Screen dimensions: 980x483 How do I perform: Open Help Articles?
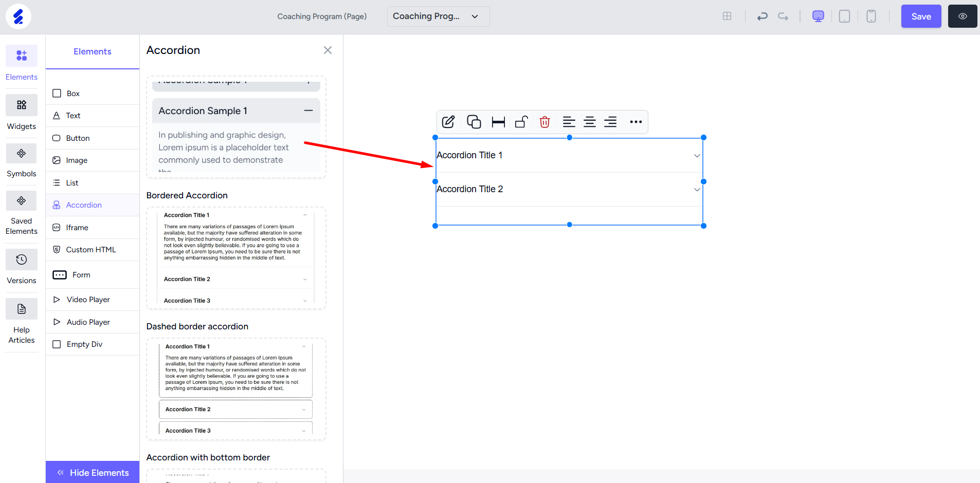(22, 322)
